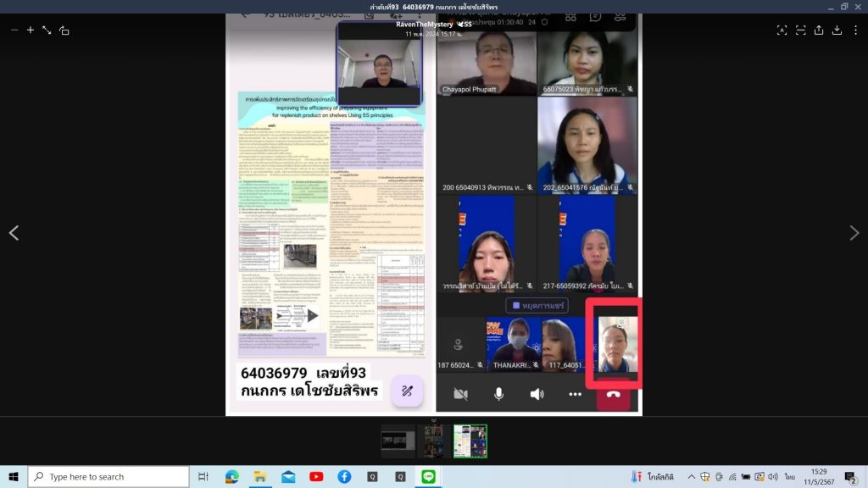
Task: Open the viewer's three-dot more options menu
Action: [855, 30]
